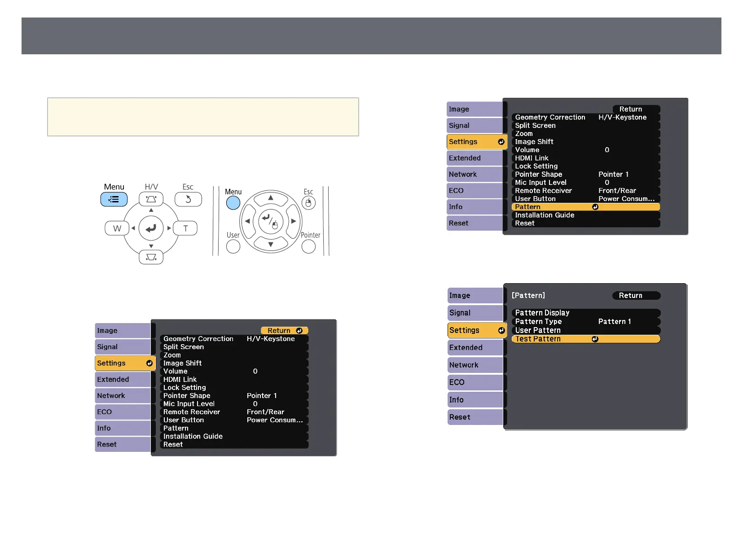
Task: Choose Volume in top-right menu
Action: pyautogui.click(x=586, y=150)
